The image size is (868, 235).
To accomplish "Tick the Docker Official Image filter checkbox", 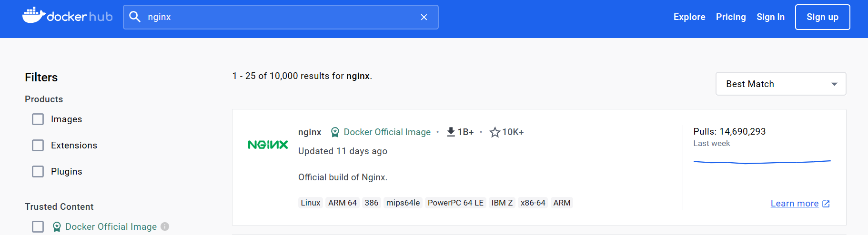I will 38,226.
